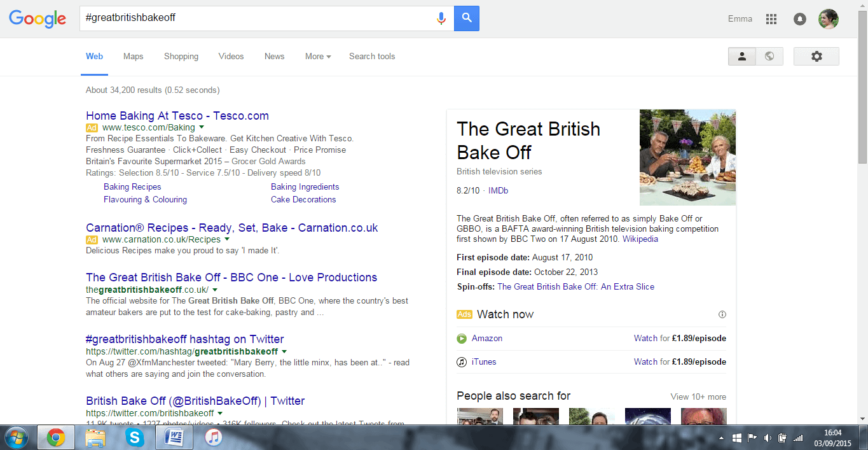Open the Amazon watch link

487,339
